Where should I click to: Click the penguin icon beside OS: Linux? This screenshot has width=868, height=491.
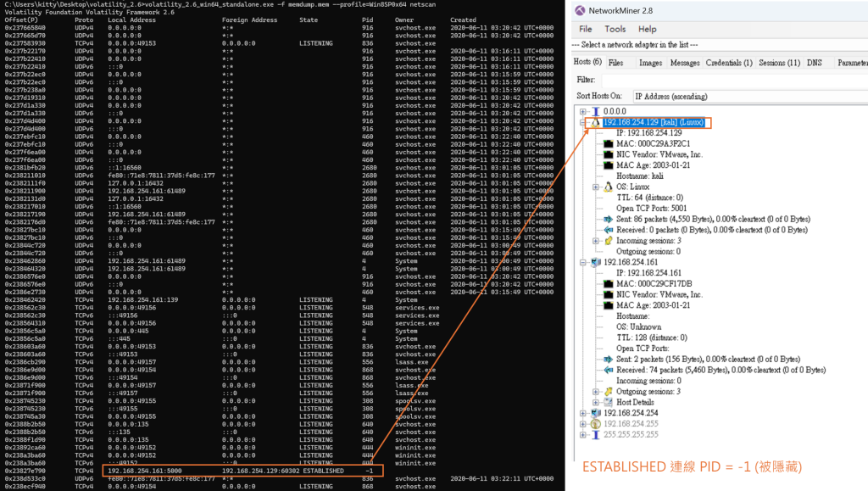point(609,187)
